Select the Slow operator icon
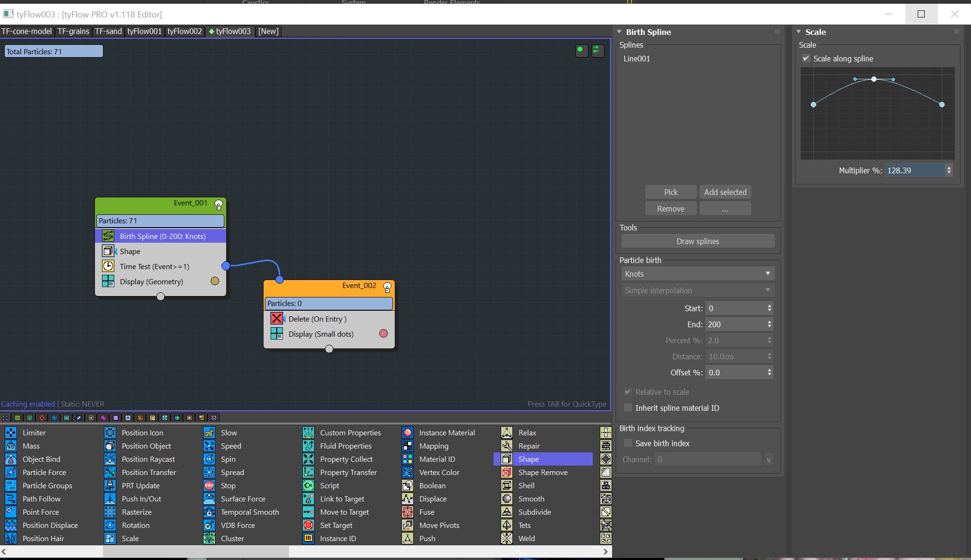This screenshot has width=971, height=560. 209,433
